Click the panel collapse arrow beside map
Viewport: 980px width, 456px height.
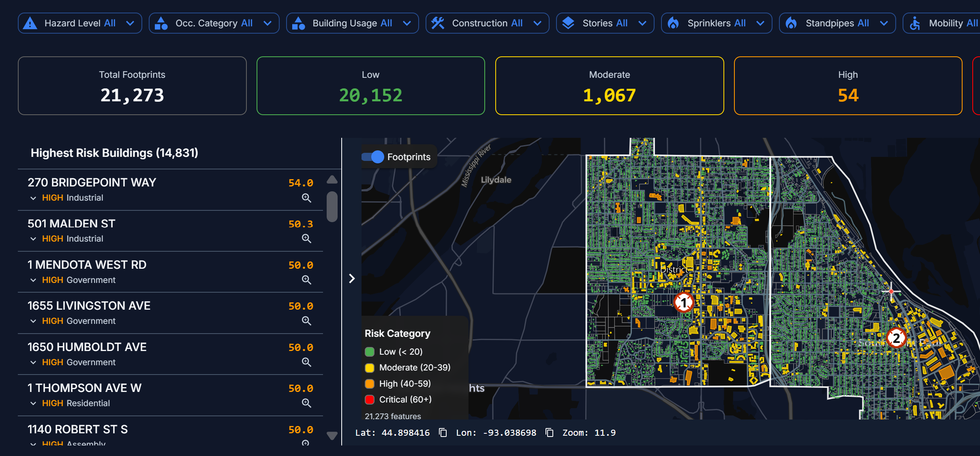coord(352,278)
